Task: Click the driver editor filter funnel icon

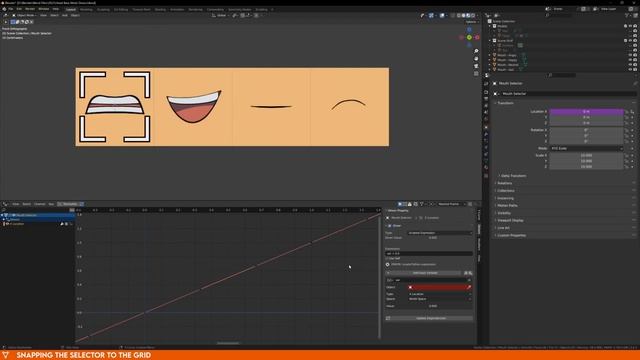Action: pos(422,204)
